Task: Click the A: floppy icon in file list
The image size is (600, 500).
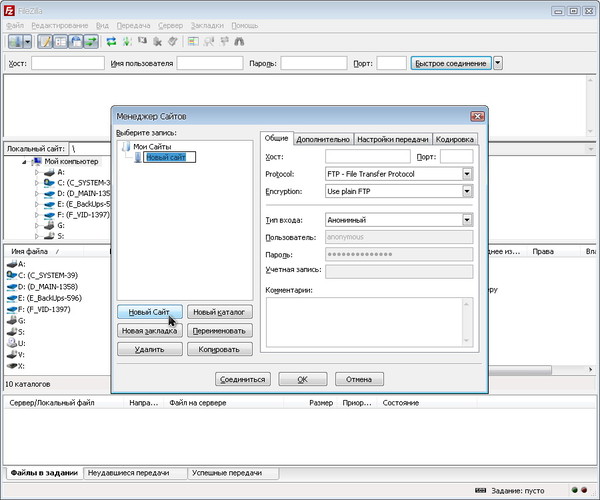Action: click(12, 264)
